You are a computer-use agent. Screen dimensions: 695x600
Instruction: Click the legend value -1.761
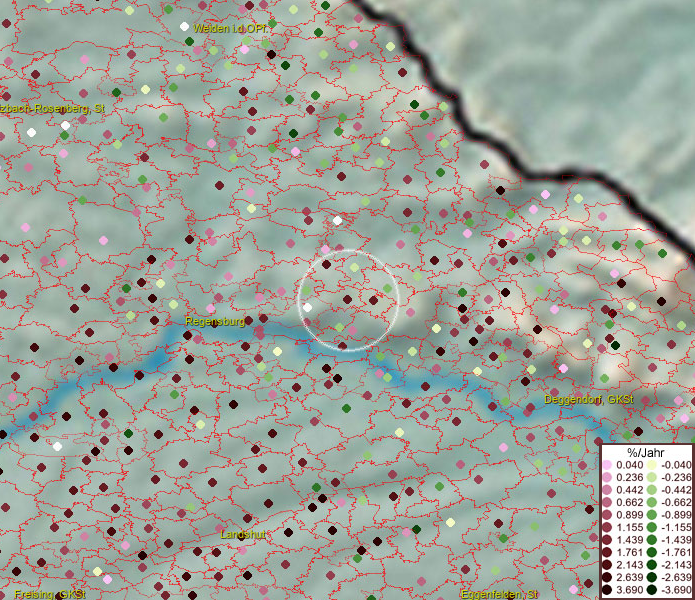(676, 552)
